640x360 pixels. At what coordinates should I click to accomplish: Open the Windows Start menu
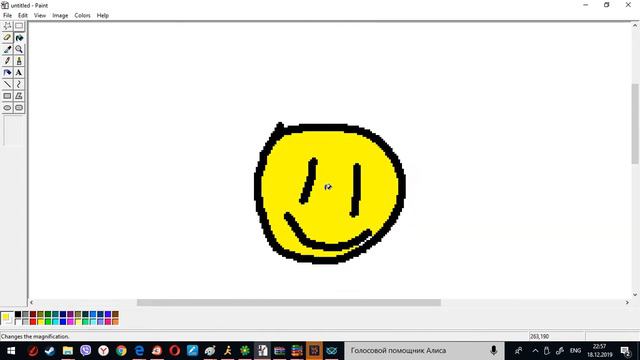pyautogui.click(x=11, y=351)
